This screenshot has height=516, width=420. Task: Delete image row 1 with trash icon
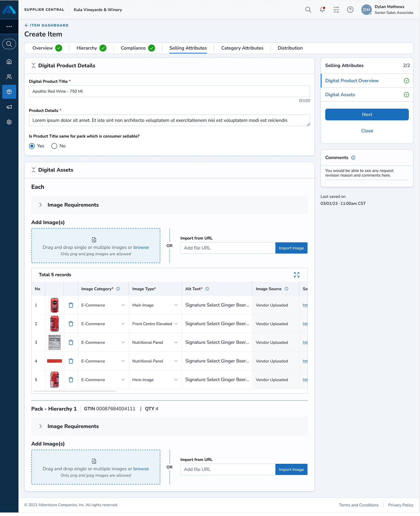point(71,305)
